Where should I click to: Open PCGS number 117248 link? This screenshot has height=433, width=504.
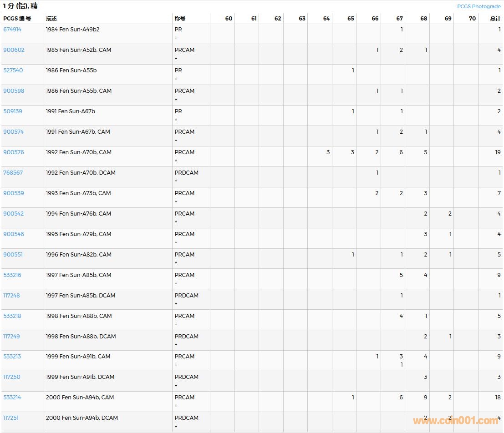[x=11, y=296]
